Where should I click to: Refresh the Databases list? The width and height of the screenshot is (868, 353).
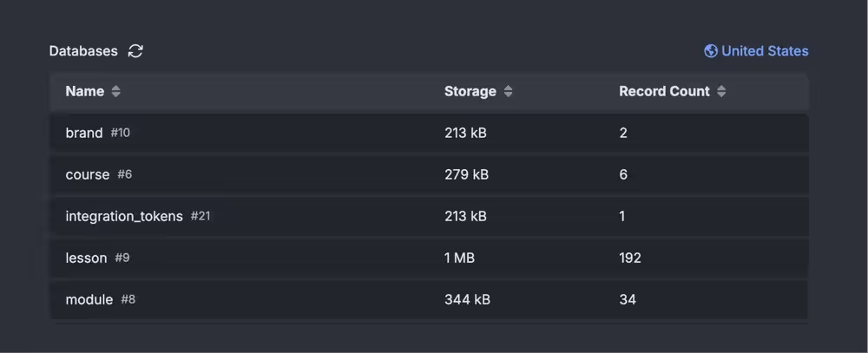pos(135,51)
